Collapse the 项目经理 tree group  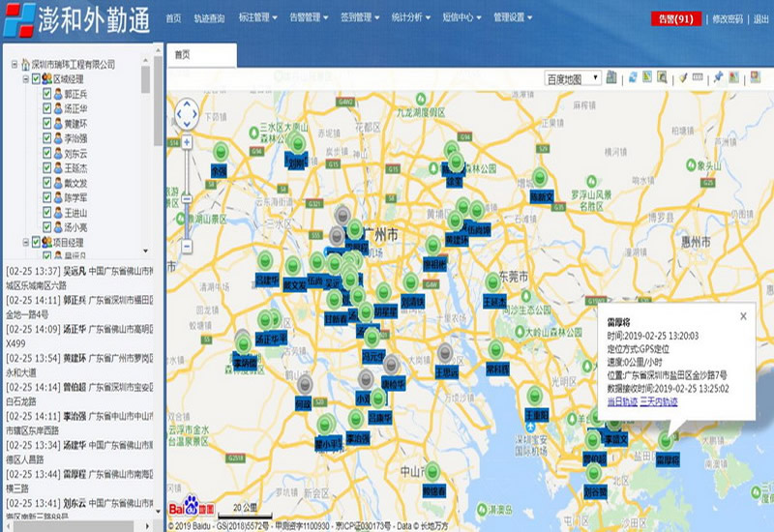click(x=26, y=242)
